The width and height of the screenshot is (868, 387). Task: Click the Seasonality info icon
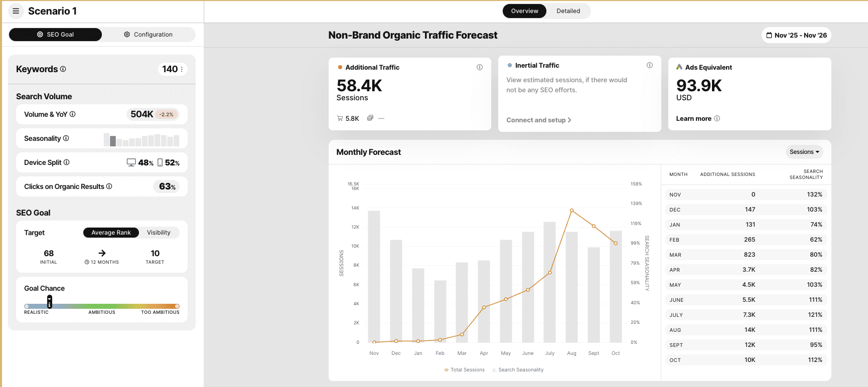pyautogui.click(x=66, y=138)
